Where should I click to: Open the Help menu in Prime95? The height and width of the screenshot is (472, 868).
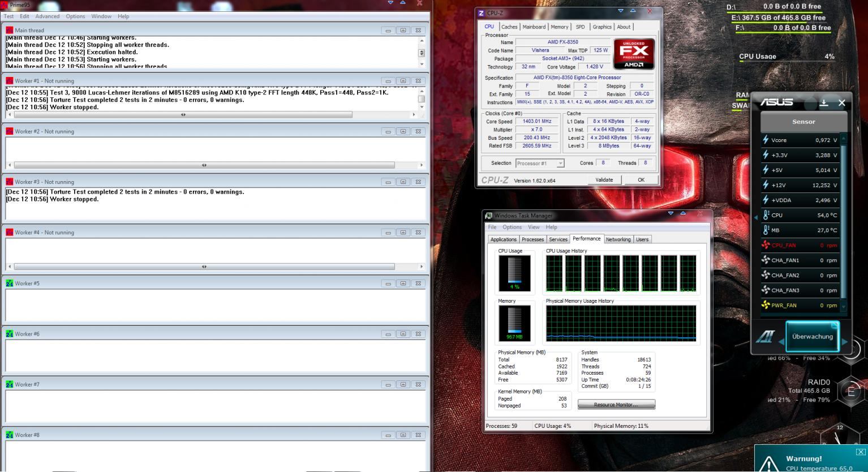pos(123,16)
